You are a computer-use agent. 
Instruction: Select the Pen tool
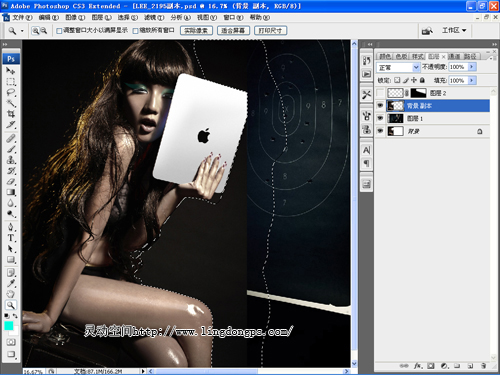(x=11, y=227)
